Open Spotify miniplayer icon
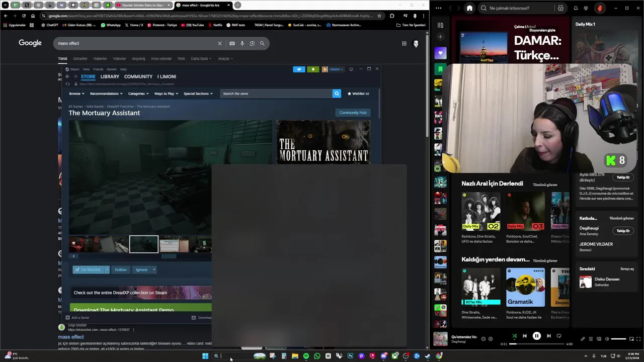This screenshot has height=362, width=644. pyautogui.click(x=631, y=339)
